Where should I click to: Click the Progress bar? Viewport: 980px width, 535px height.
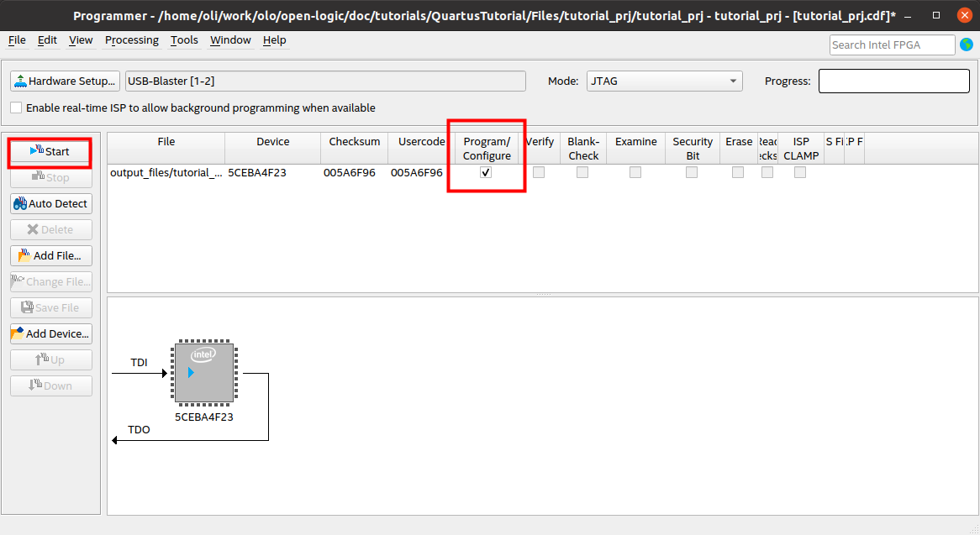click(893, 81)
